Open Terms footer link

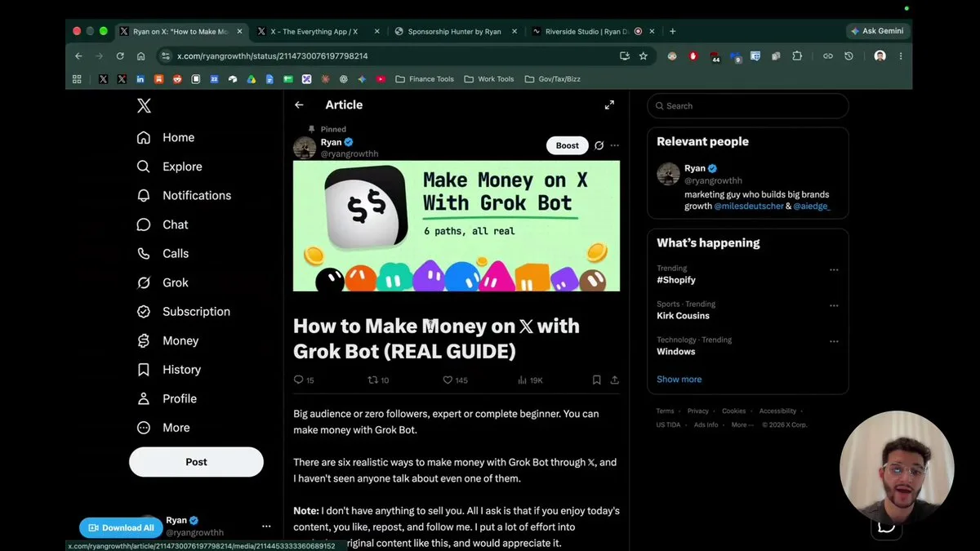[666, 411]
